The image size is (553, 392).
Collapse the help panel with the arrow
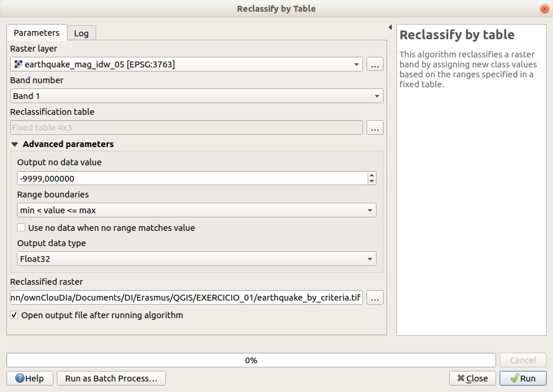391,28
